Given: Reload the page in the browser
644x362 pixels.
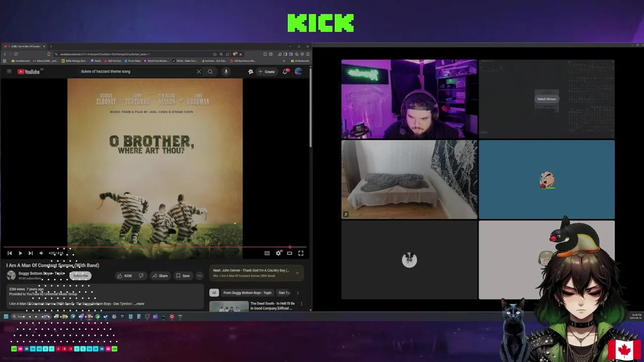Looking at the screenshot, I should click(x=16, y=54).
